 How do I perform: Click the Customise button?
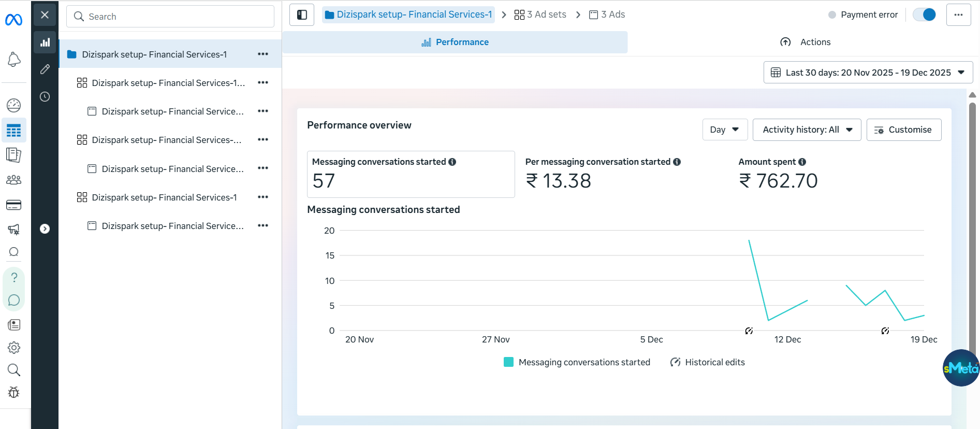(903, 130)
